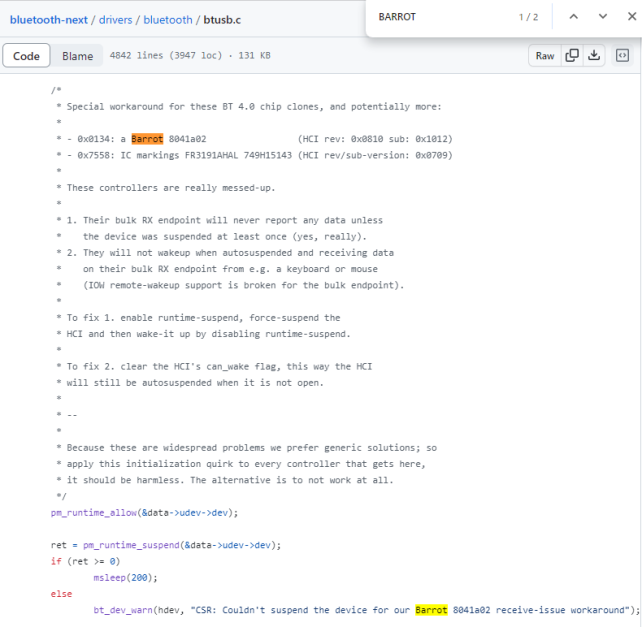Click the bt_dev_warn function name
The image size is (642, 627).
tap(123, 610)
